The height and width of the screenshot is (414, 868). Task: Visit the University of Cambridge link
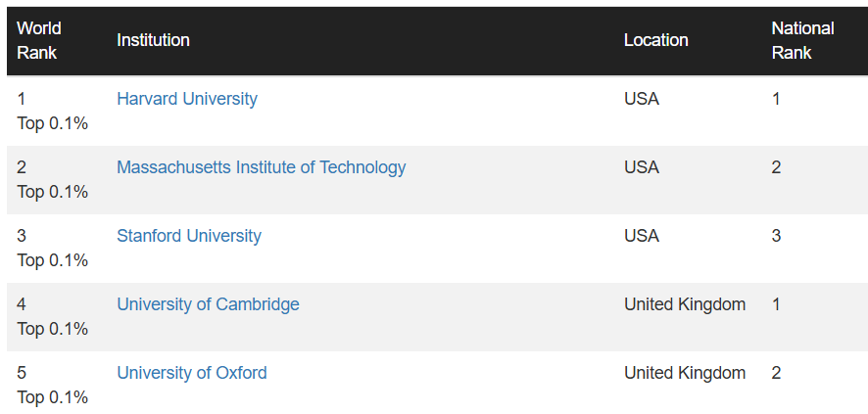pyautogui.click(x=208, y=304)
